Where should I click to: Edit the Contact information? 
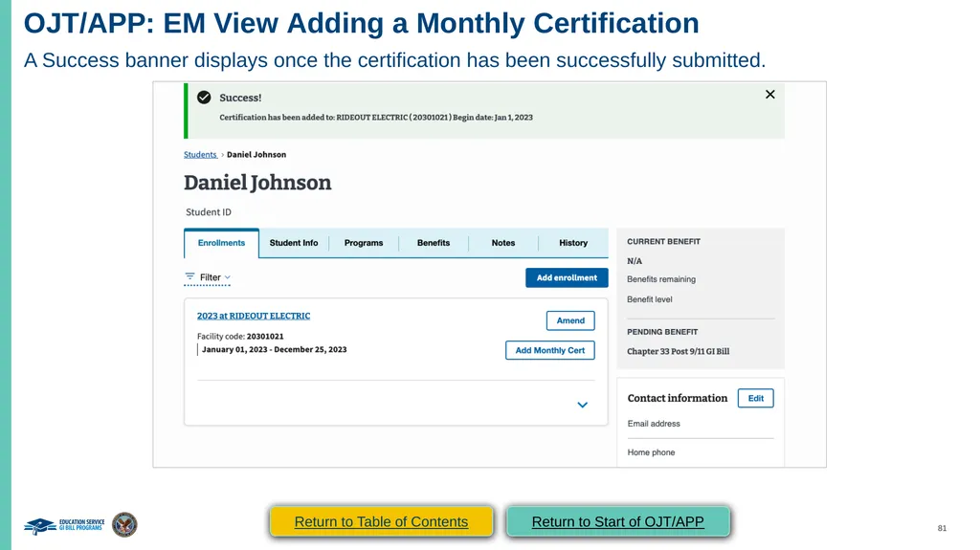point(756,398)
